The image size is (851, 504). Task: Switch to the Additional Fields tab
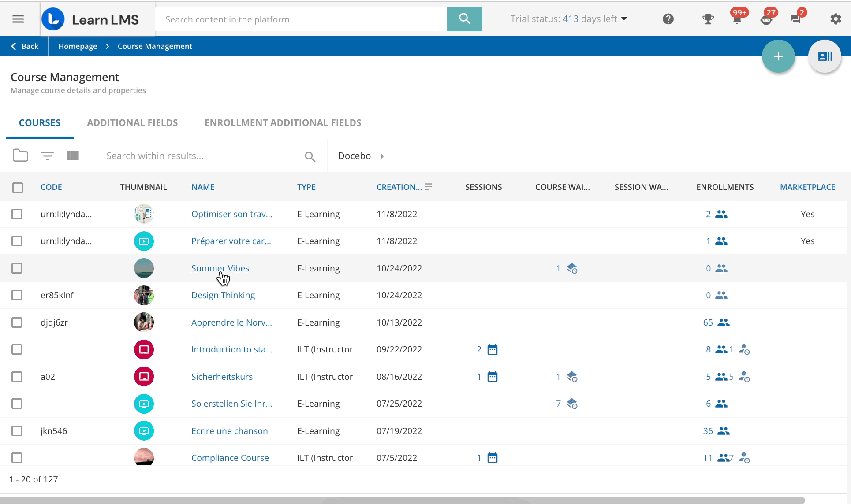point(132,123)
